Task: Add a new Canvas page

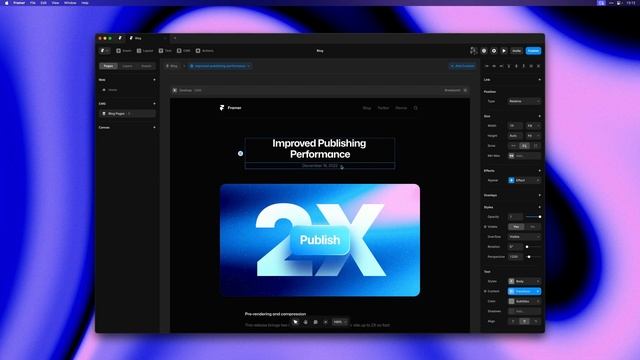Action: (x=154, y=127)
